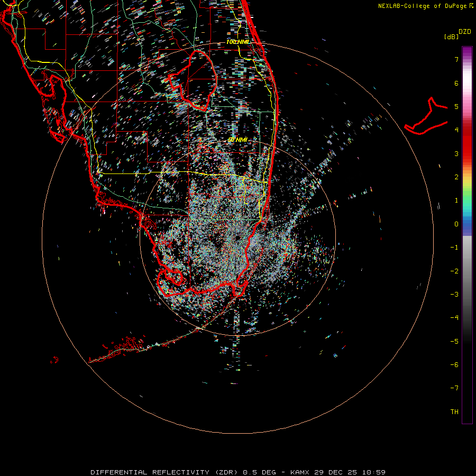This screenshot has width=476, height=476.
Task: Click the [dB] unit label
Action: [451, 36]
